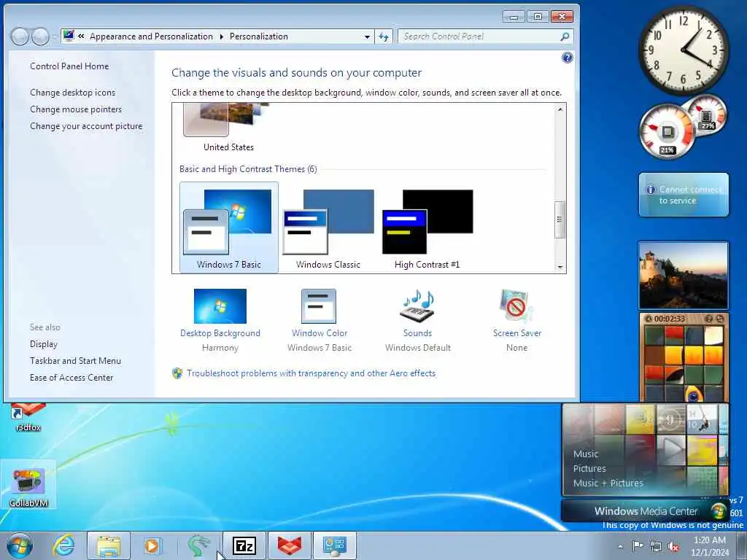The height and width of the screenshot is (560, 747).
Task: Click the theme list scroll up arrow
Action: 560,109
